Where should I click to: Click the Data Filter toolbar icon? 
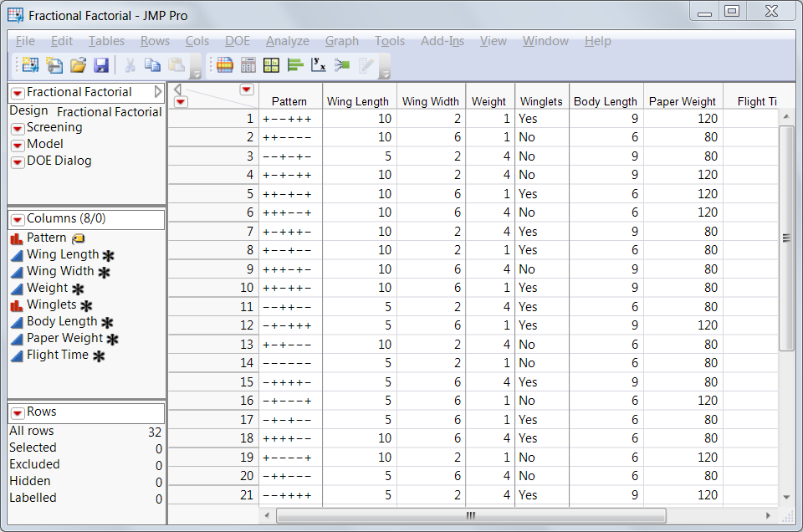click(225, 64)
